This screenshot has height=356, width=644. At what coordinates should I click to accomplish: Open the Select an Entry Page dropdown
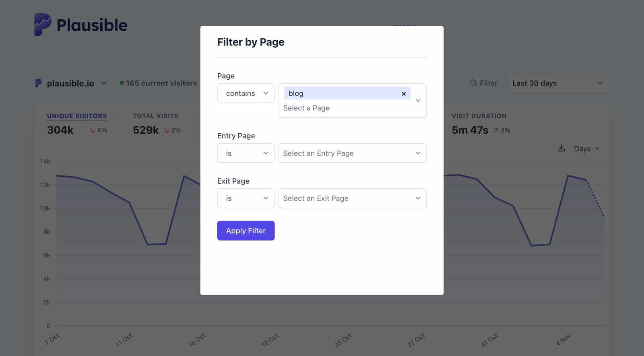(352, 153)
